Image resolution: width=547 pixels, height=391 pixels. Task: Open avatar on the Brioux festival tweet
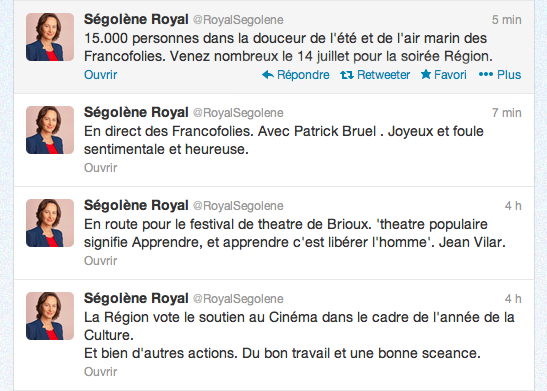pos(50,223)
